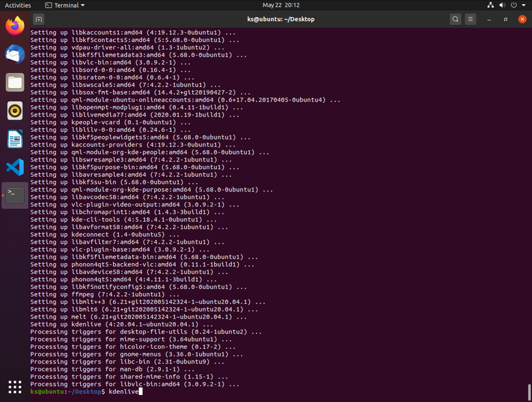The image size is (532, 402).
Task: Click the 'Setting up melt' line
Action: tap(138, 317)
